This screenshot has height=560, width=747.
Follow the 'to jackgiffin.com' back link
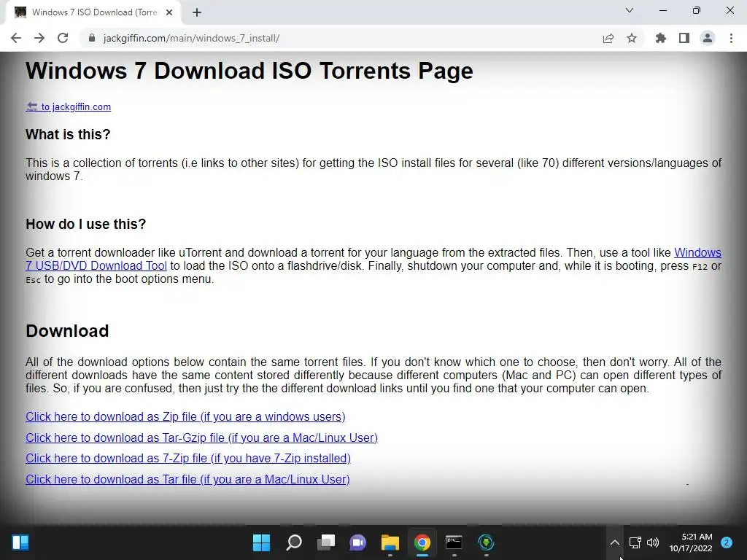(x=68, y=106)
